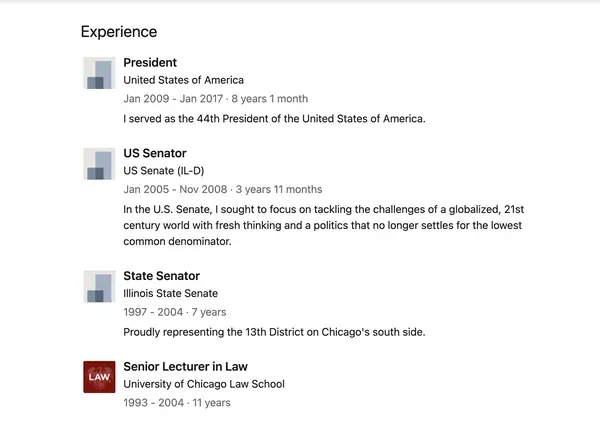The image size is (600, 427).
Task: Open the University of Chicago LAW logo
Action: 97,376
